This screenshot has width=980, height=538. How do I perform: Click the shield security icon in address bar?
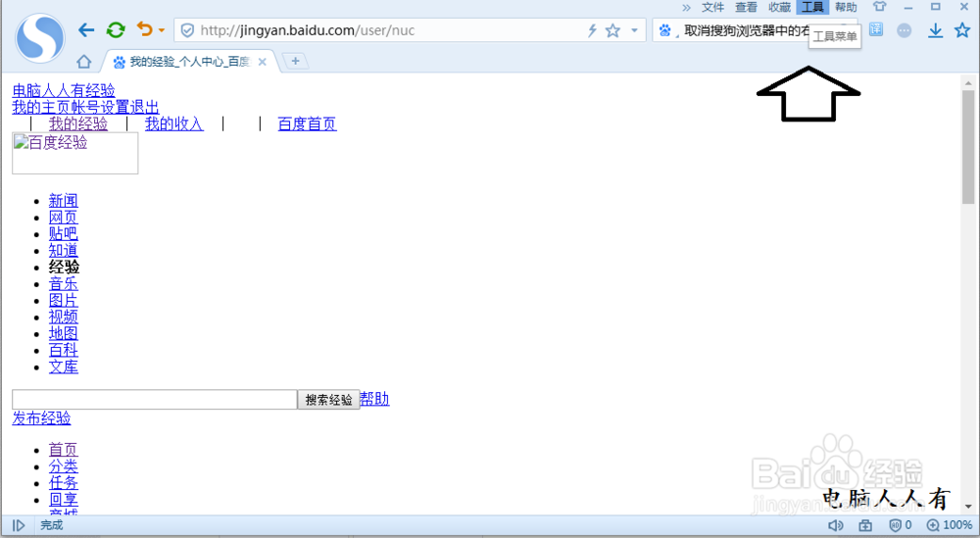coord(187,30)
